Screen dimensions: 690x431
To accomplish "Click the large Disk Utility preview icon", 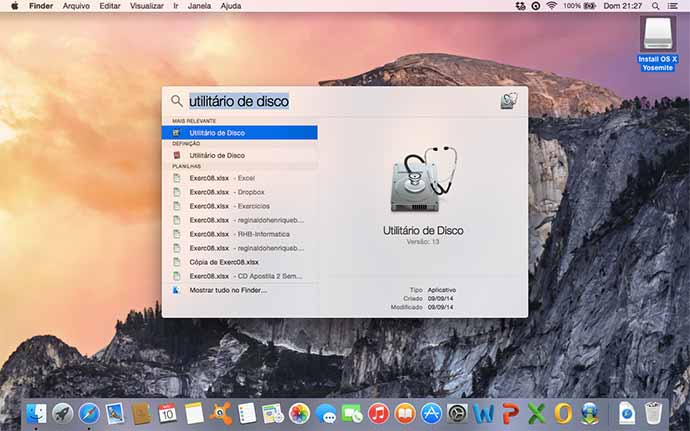I will click(x=422, y=181).
